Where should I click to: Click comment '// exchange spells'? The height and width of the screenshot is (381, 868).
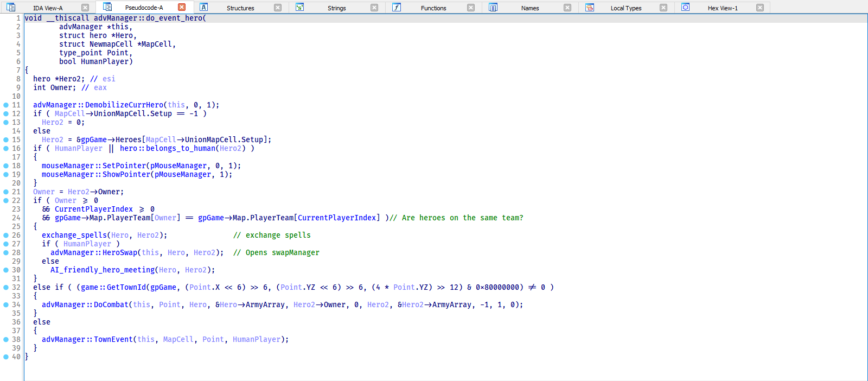pyautogui.click(x=272, y=235)
